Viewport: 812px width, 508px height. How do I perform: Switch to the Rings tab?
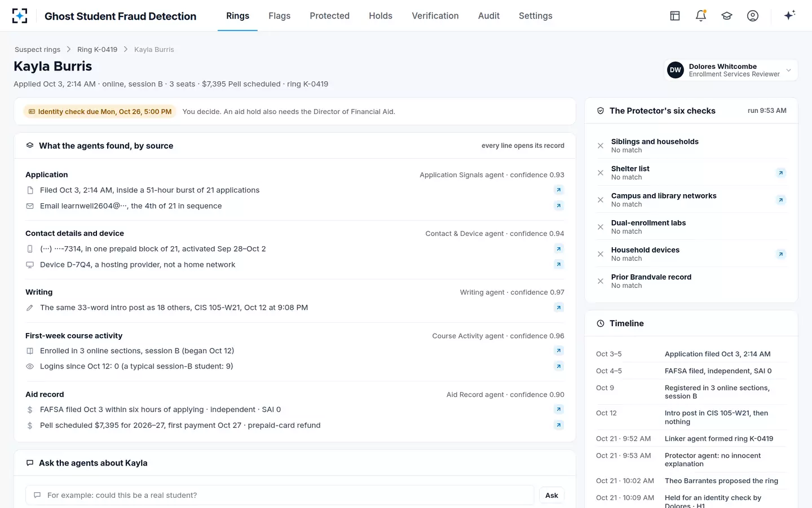pos(237,16)
